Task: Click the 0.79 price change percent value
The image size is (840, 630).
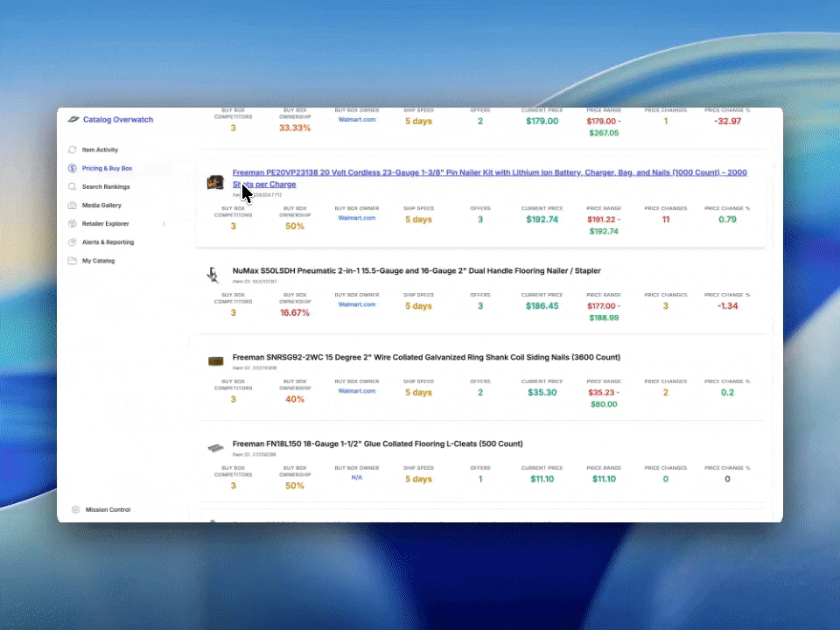Action: 727,220
